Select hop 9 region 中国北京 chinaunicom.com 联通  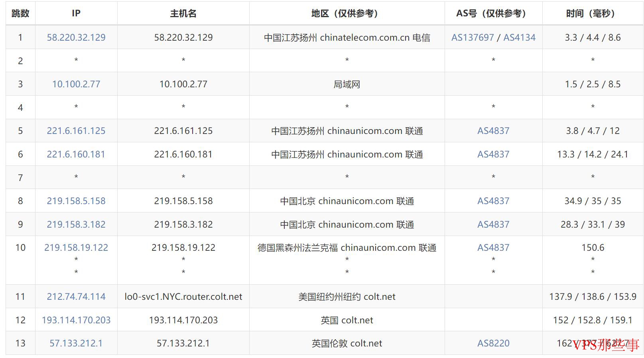pos(347,224)
